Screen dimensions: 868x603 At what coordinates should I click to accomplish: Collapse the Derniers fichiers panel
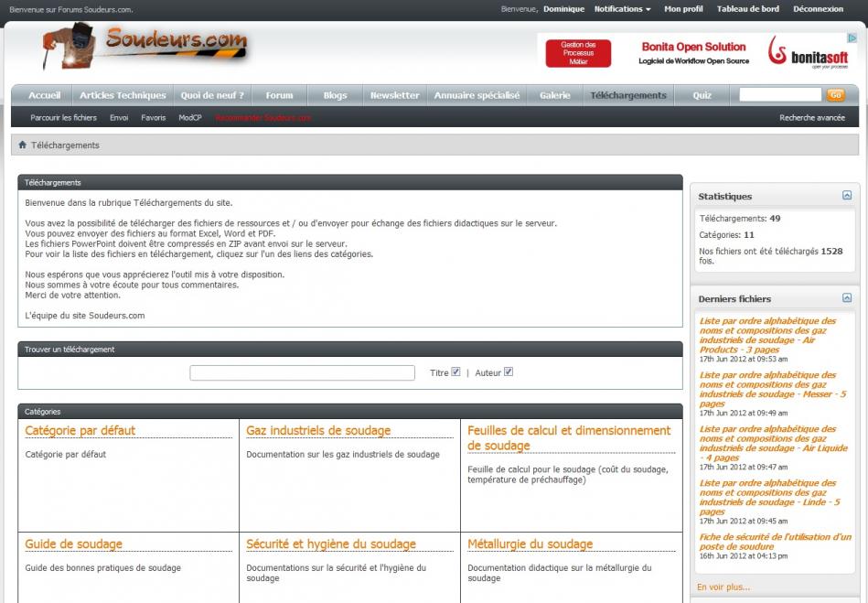(847, 298)
